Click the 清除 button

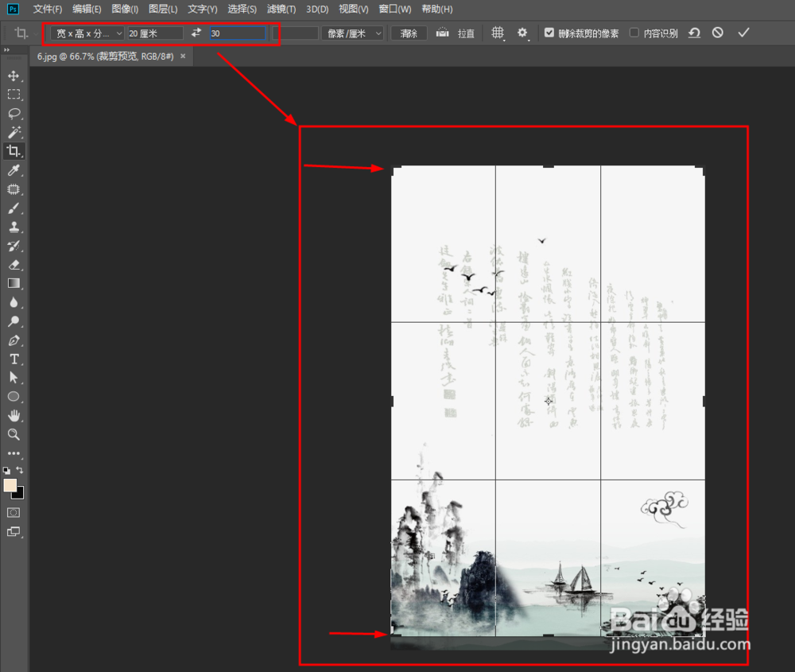[408, 33]
